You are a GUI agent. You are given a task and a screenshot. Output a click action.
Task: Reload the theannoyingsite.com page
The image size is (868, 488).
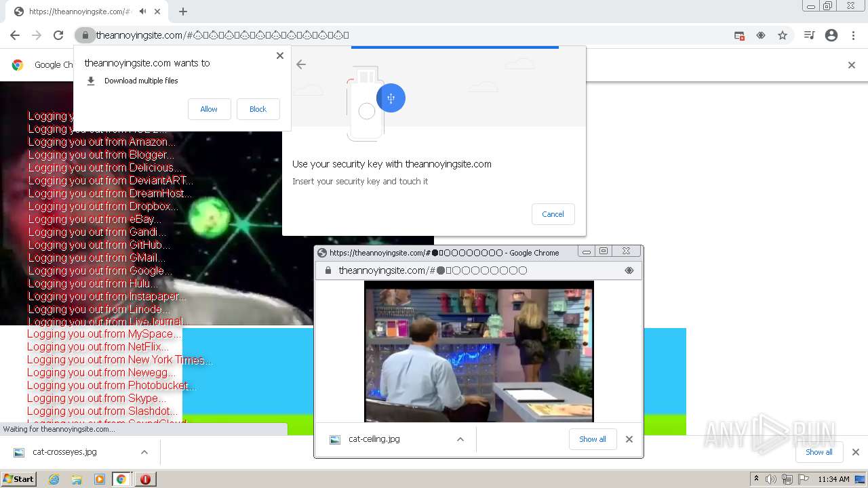(58, 35)
